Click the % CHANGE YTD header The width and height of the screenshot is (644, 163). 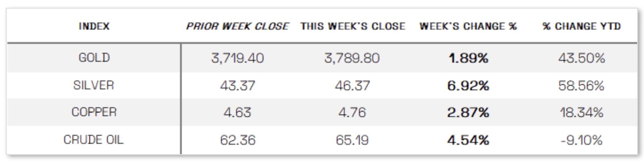581,26
